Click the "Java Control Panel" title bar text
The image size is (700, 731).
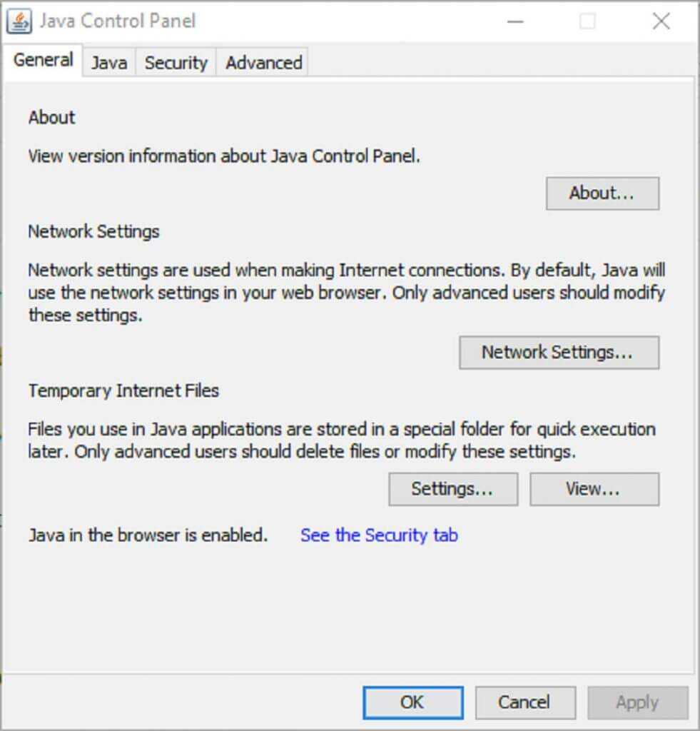pos(118,21)
